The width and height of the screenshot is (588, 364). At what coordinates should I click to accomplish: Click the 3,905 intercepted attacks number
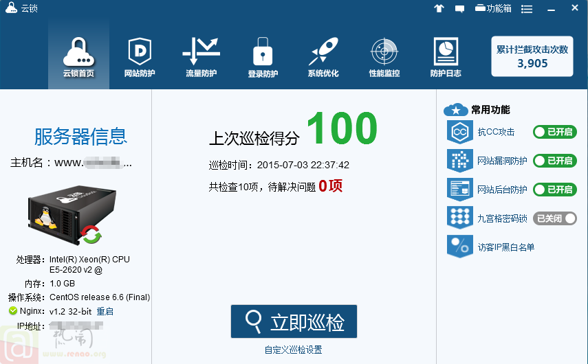532,63
